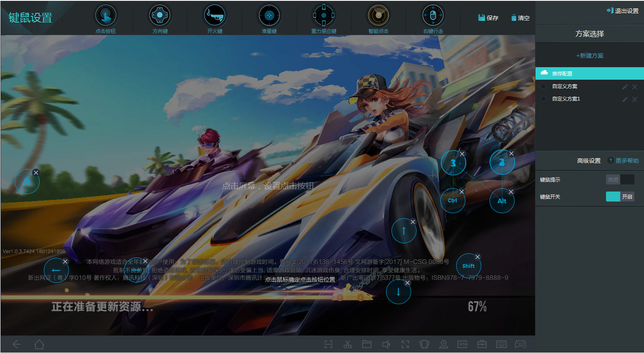This screenshot has width=644, height=353.
Task: Select the 点击按钮 tap button tool
Action: tap(106, 16)
